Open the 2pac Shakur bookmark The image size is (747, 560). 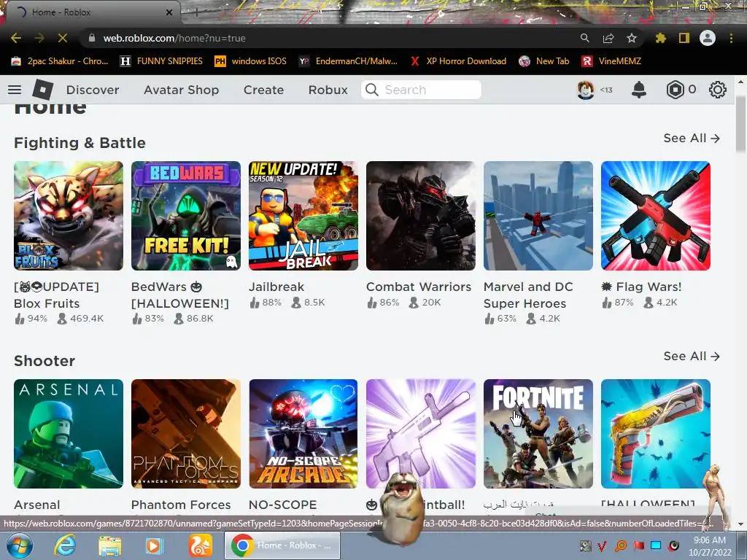[60, 61]
